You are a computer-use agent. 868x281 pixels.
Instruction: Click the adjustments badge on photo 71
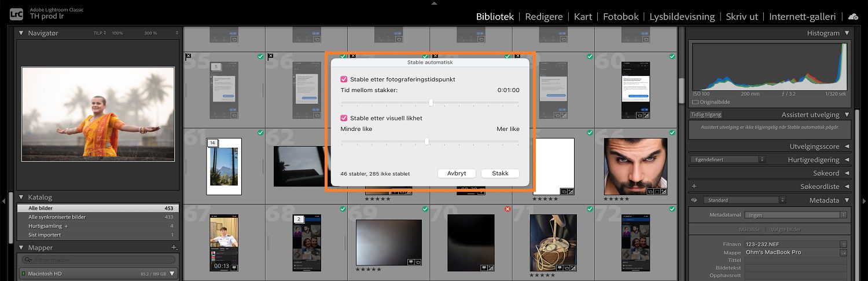pyautogui.click(x=573, y=268)
